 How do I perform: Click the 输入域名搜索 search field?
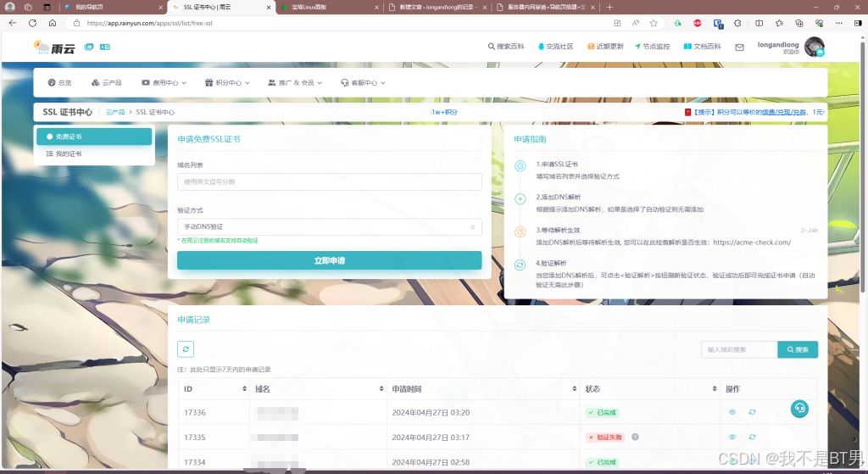pyautogui.click(x=739, y=349)
